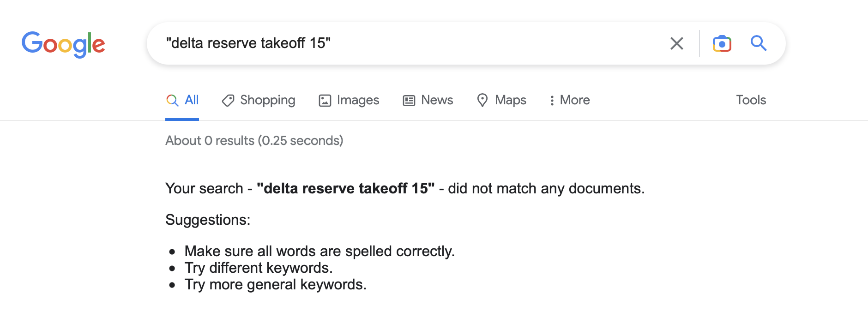Click the three-dot More icon
This screenshot has height=312, width=868.
coord(552,100)
